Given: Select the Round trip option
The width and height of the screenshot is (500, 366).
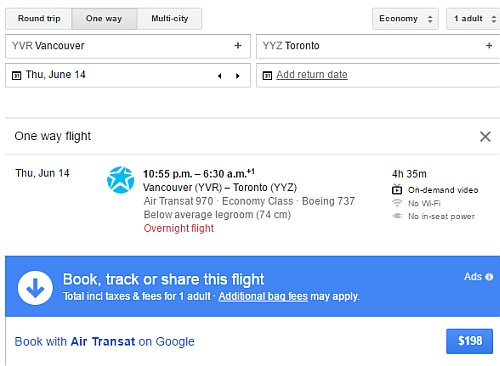Looking at the screenshot, I should pyautogui.click(x=39, y=19).
